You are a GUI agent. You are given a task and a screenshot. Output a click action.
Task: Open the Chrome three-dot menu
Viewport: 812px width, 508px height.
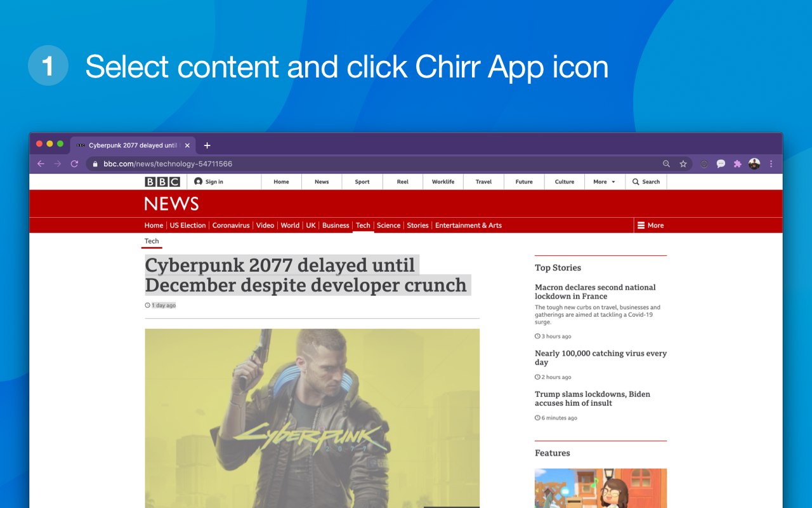pos(771,164)
